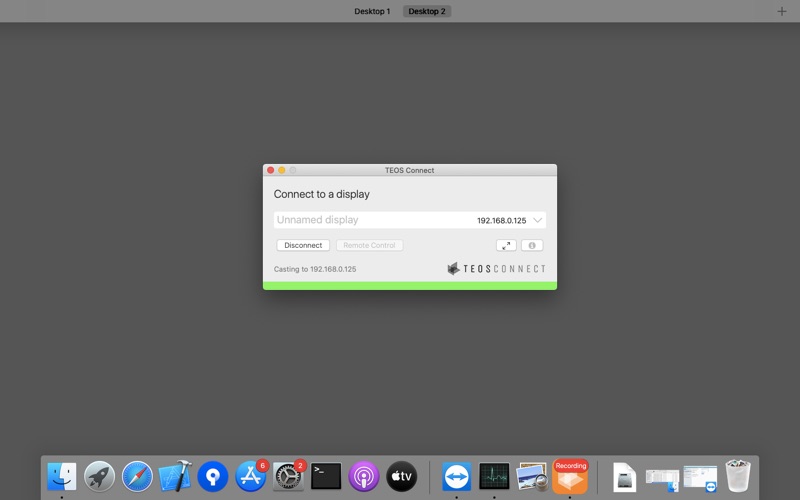Open Finder from the Dock
The width and height of the screenshot is (800, 500).
click(x=62, y=477)
